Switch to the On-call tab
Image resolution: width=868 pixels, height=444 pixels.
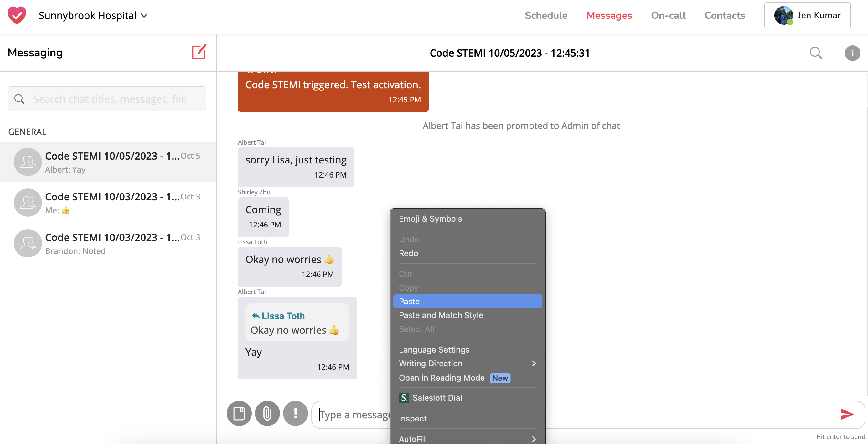coord(668,15)
